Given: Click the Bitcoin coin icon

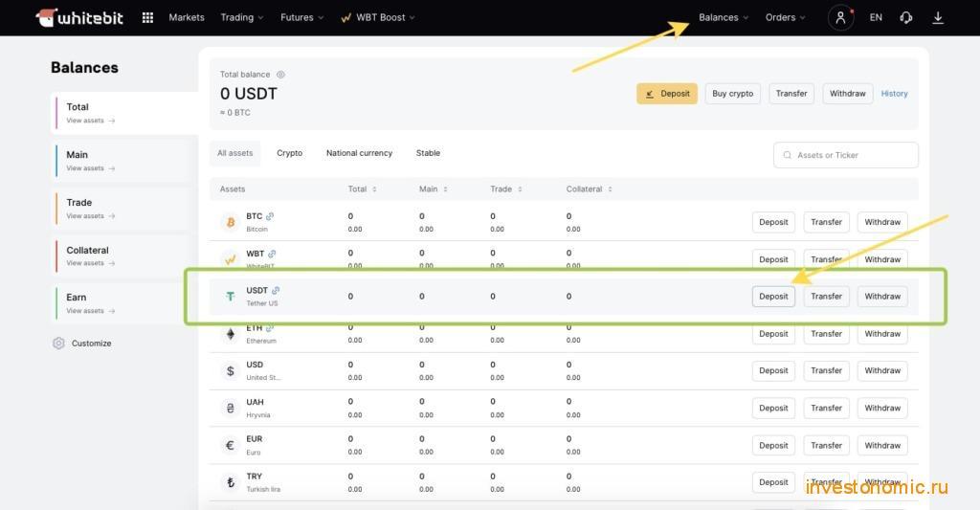Looking at the screenshot, I should click(x=231, y=222).
